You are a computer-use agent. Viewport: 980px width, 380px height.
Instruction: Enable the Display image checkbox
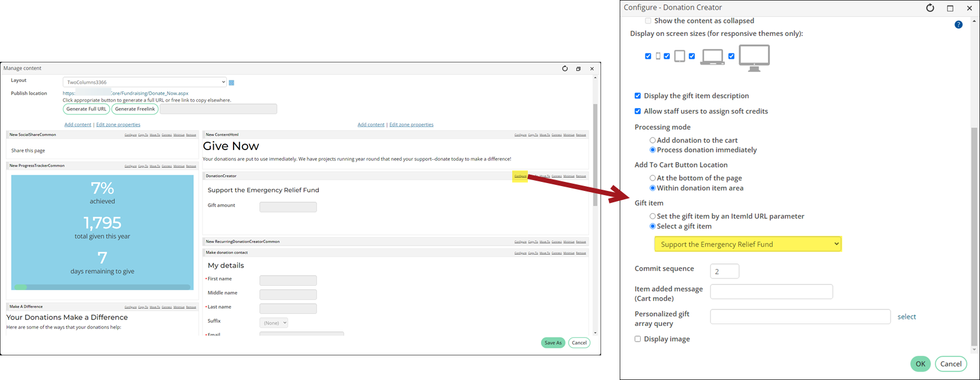[638, 339]
